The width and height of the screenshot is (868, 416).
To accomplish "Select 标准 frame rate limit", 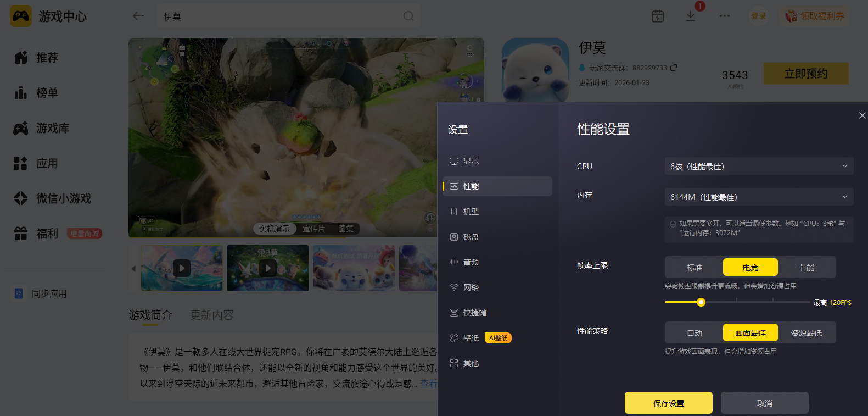I will tap(695, 267).
